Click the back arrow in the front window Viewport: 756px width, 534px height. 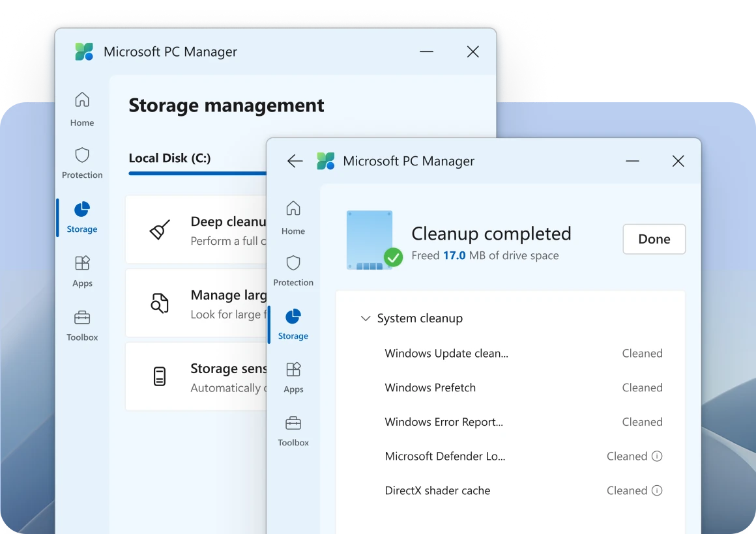pos(295,161)
